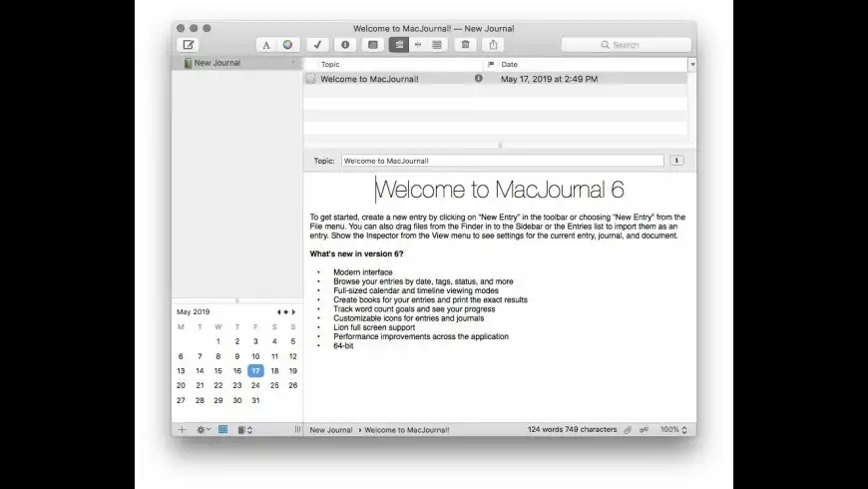Click the 64-bit bullet line
The width and height of the screenshot is (868, 489).
tap(343, 345)
